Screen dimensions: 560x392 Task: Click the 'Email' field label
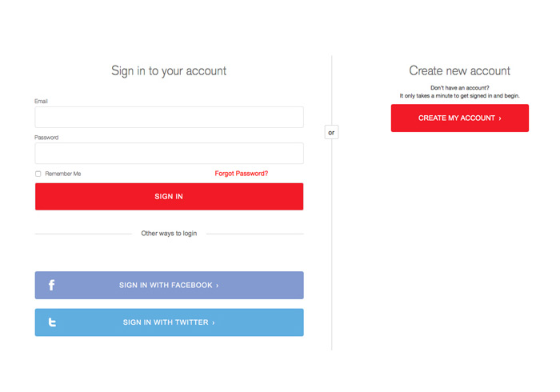(x=41, y=102)
